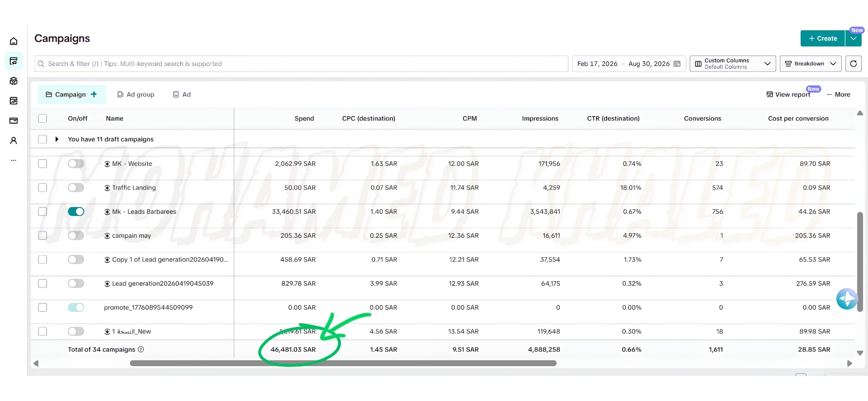Open the Feb 17 – Aug 30, 2026 date picker
The width and height of the screenshot is (868, 401).
(629, 64)
